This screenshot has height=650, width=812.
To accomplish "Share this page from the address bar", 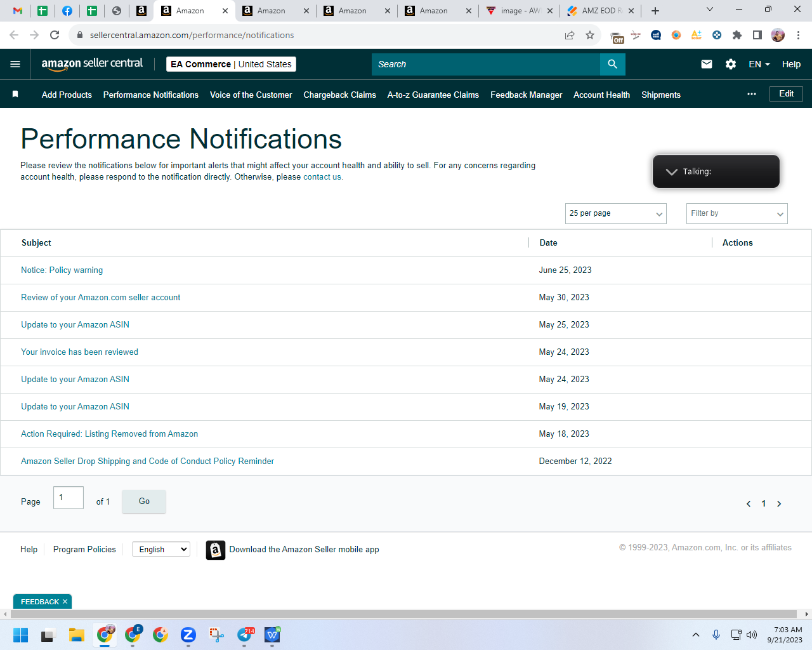I will [570, 35].
